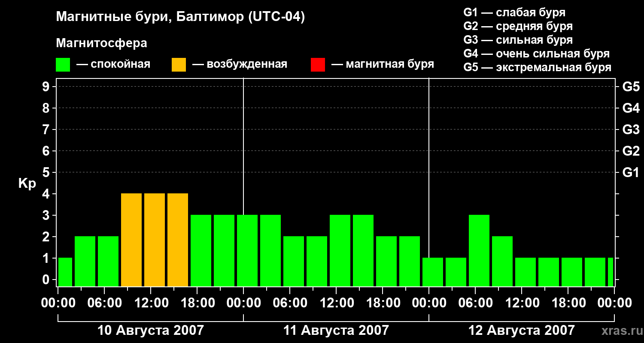Click the '06:00' time label for 10 August
This screenshot has height=343, width=644.
pos(105,303)
